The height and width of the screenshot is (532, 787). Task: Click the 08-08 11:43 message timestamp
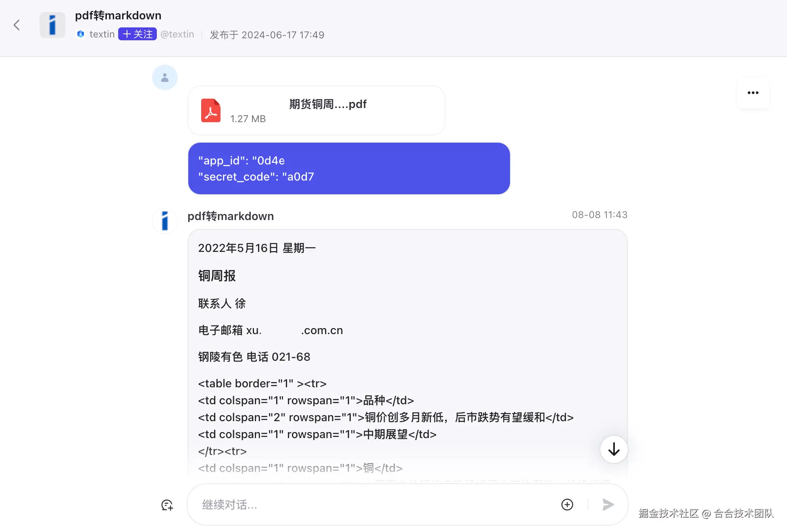pyautogui.click(x=600, y=215)
